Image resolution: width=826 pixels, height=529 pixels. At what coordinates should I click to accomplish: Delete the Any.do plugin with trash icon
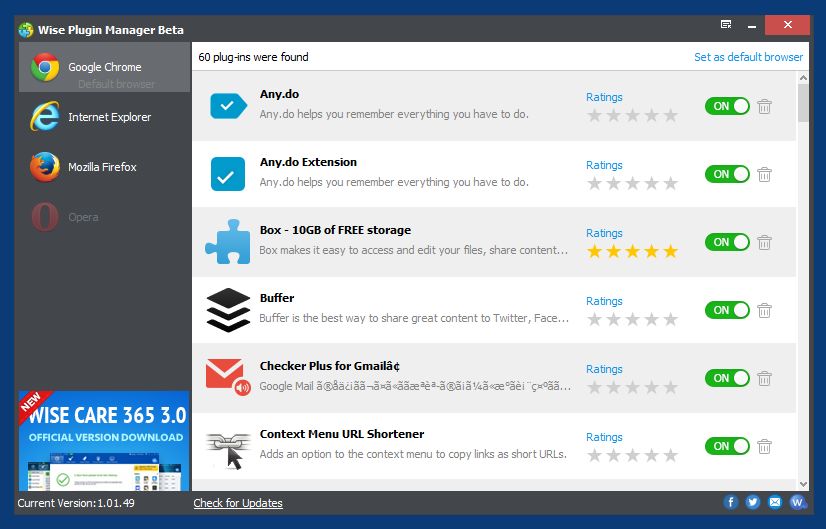764,106
